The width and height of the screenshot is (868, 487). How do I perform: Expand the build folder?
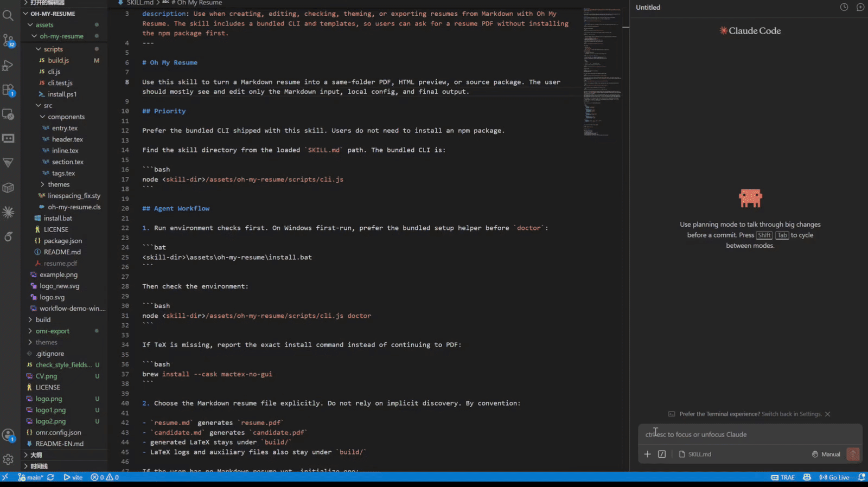pyautogui.click(x=43, y=319)
